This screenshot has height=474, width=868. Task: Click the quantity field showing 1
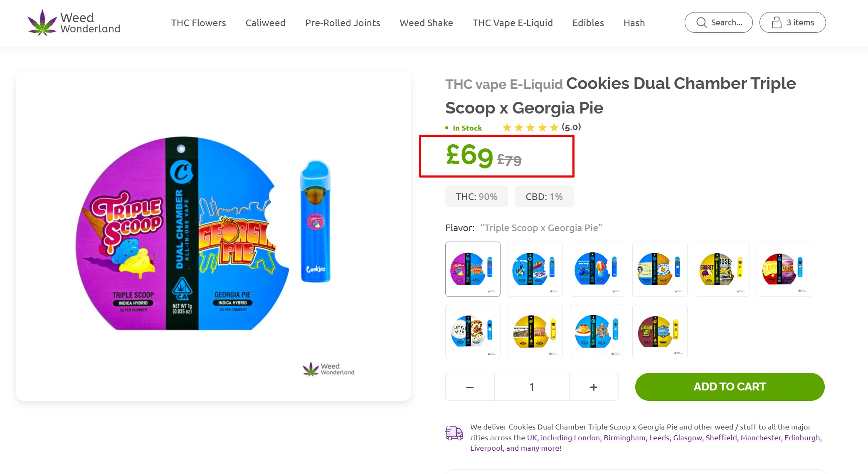tap(532, 387)
